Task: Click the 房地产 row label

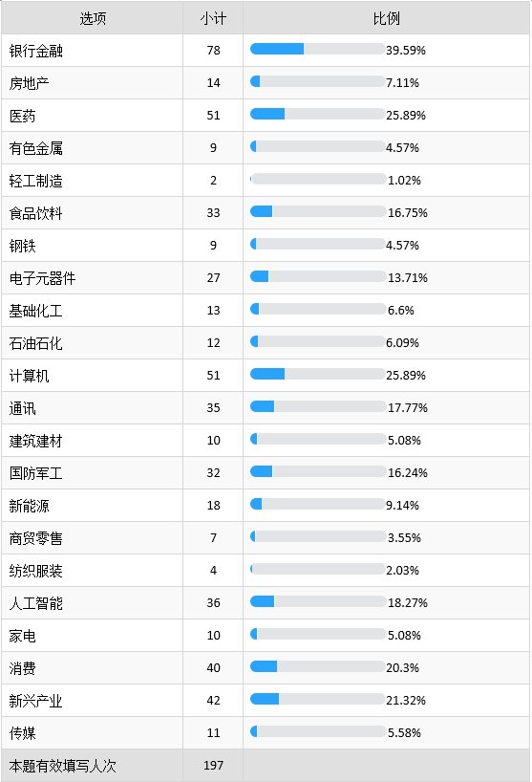Action: [30, 83]
